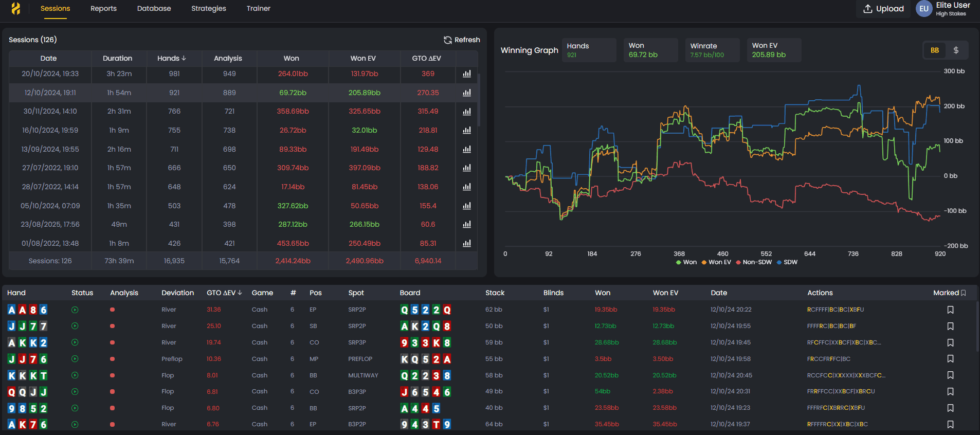The image size is (980, 435).
Task: Open chart icon for 28/07/2022 14:14 session
Action: point(467,187)
